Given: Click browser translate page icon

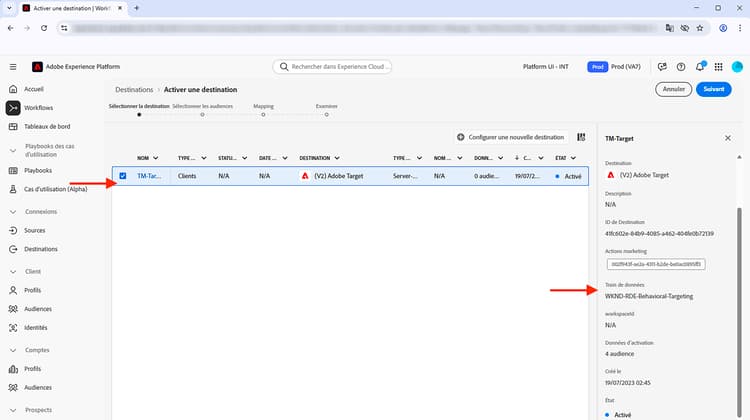Looking at the screenshot, I should click(x=670, y=28).
